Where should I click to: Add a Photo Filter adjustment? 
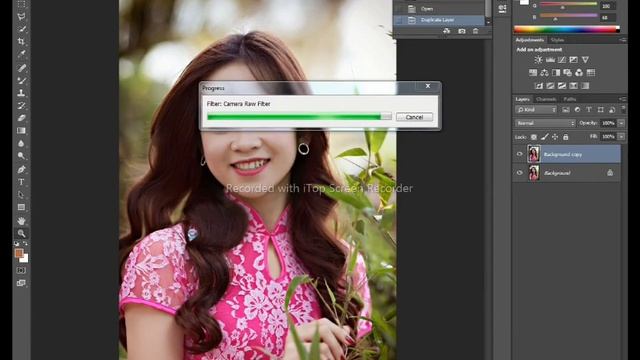coord(567,73)
